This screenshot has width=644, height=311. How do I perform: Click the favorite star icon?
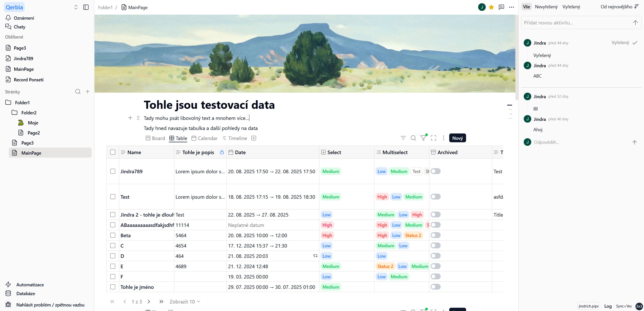tap(491, 7)
